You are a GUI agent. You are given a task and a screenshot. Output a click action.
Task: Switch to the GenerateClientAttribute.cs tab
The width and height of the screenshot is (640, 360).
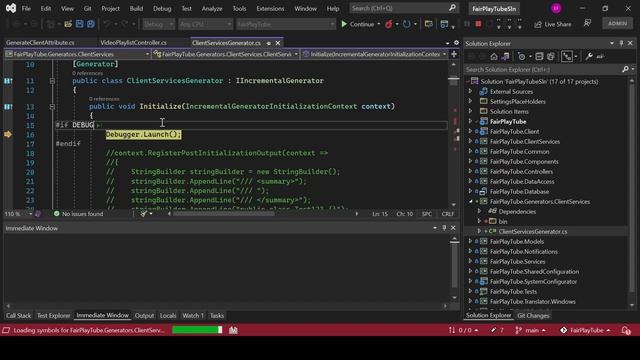pos(40,42)
